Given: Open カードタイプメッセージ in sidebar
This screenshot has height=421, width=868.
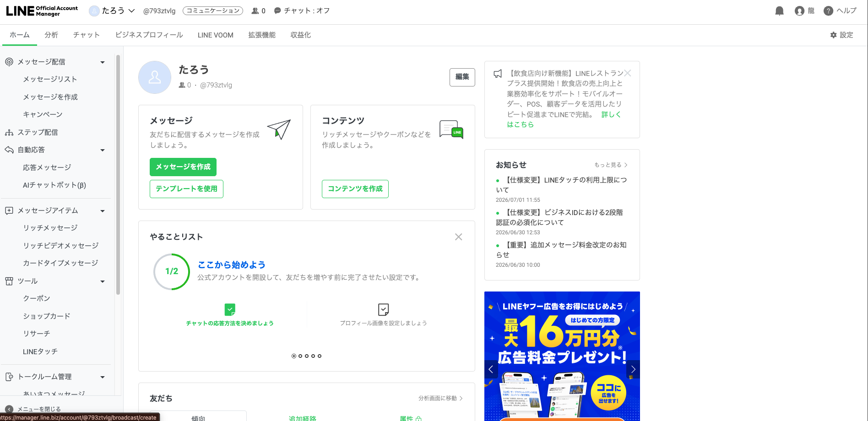Looking at the screenshot, I should coord(60,264).
